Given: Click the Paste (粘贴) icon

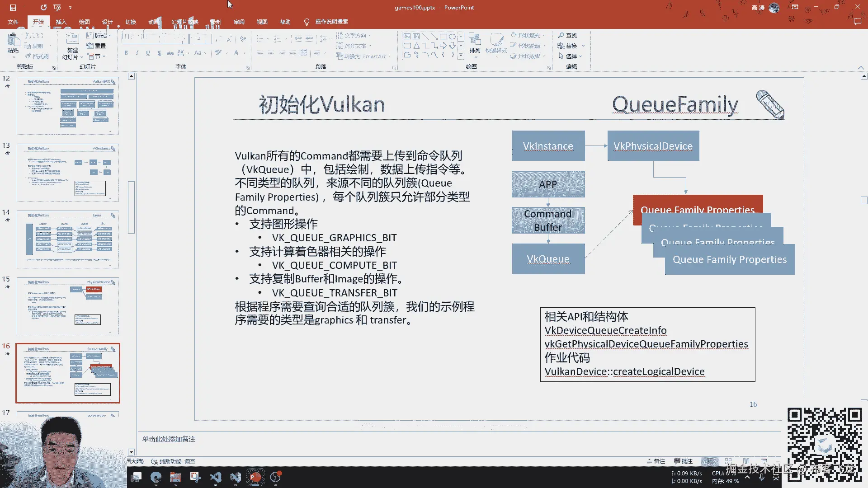Looking at the screenshot, I should click(13, 41).
